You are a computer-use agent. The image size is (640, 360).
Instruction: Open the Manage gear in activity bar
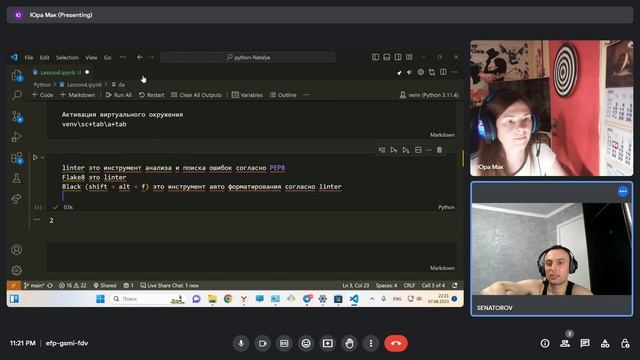click(16, 270)
